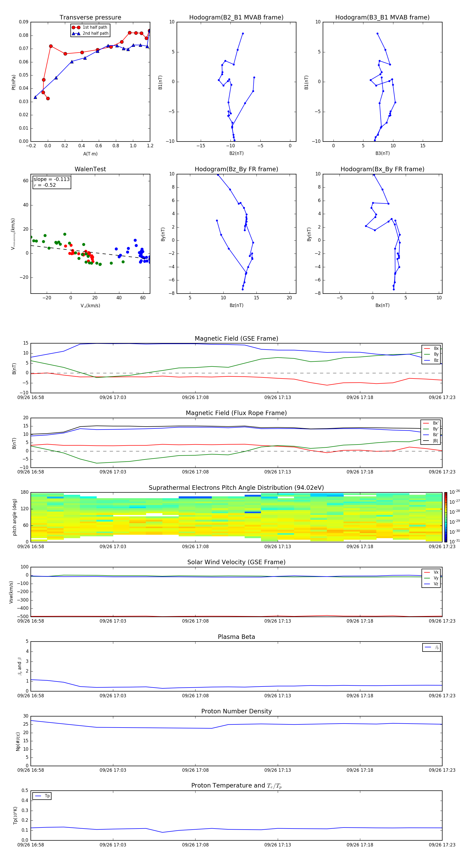Click the Bx(nT) x-axis label
Viewport: 473px width, 868px height.
382,305
